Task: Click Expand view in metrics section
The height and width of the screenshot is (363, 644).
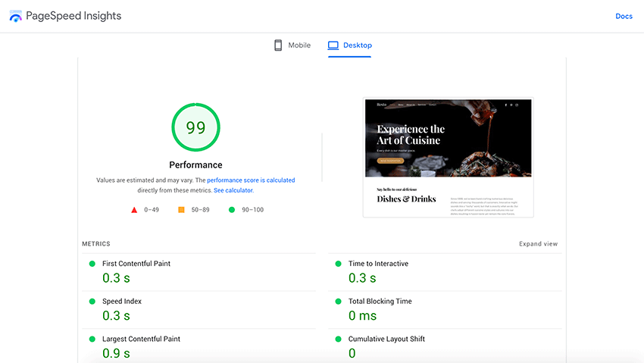Action: pos(538,243)
